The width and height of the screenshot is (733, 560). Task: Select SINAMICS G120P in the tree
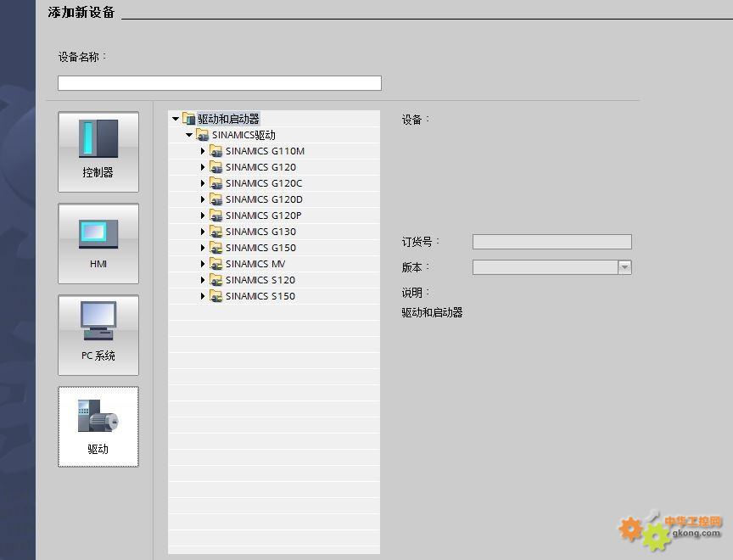pos(264,216)
